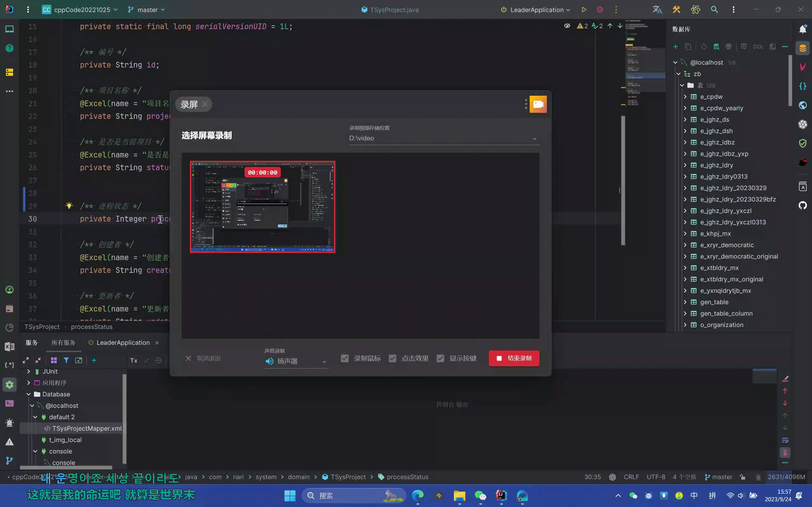Open the Translation plugin icon

[x=657, y=10]
